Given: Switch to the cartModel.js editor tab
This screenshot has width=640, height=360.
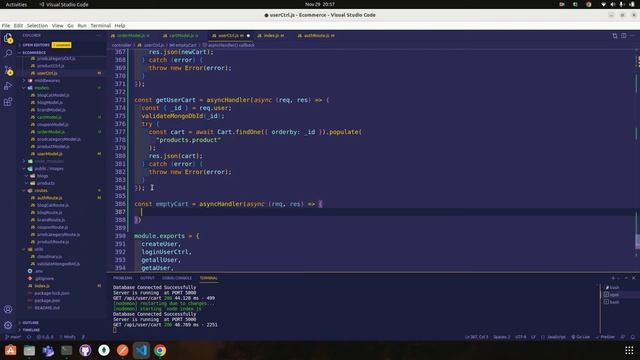Looking at the screenshot, I should (181, 36).
